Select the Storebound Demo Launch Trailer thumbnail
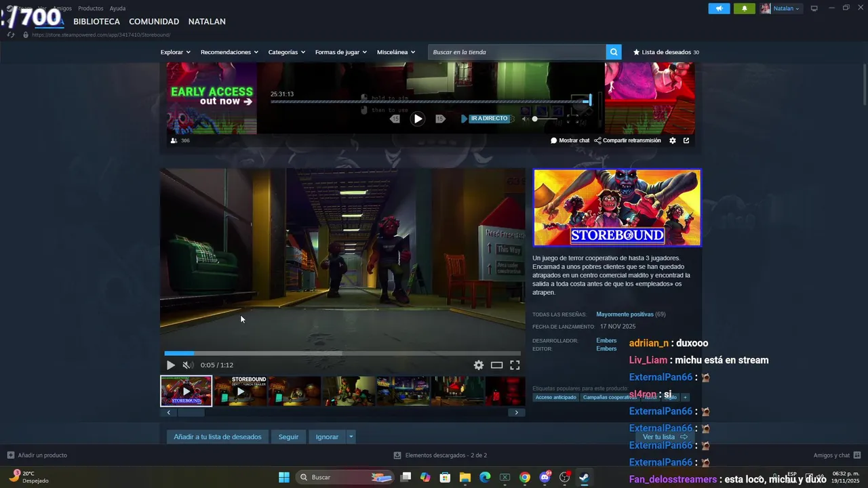Screen dimensions: 868x488 tap(240, 391)
